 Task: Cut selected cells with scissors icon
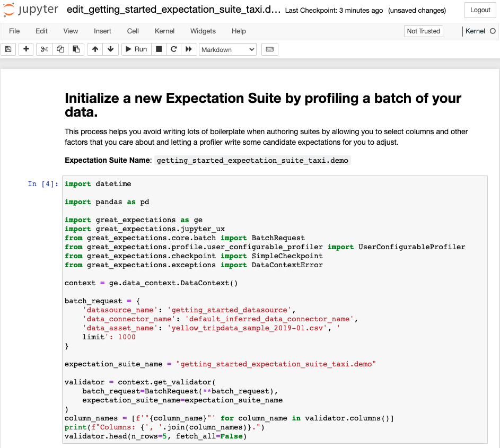(45, 49)
